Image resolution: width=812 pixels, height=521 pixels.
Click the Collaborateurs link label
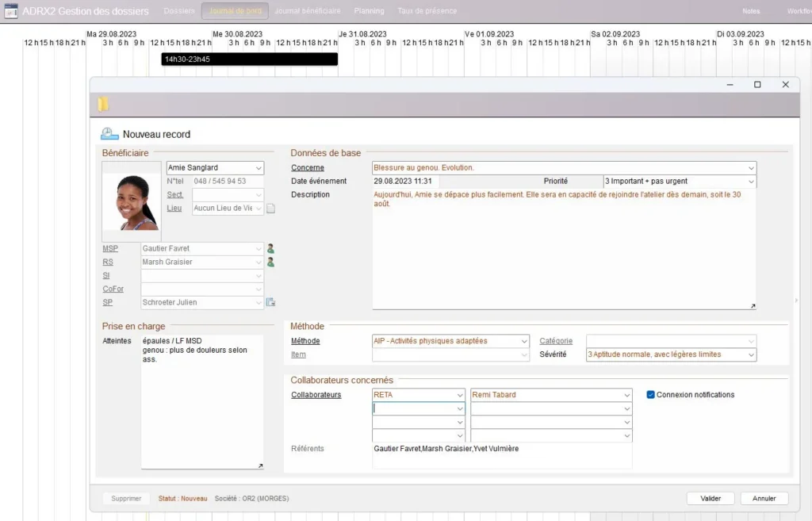point(316,395)
